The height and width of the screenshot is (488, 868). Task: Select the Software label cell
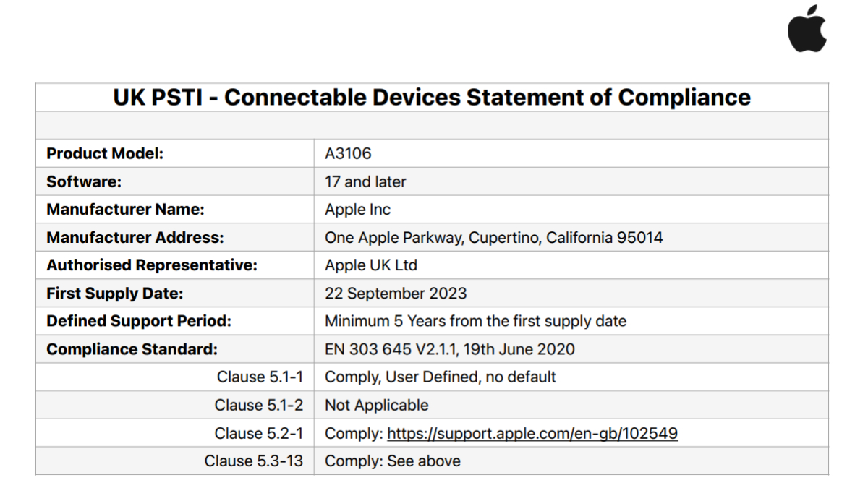pyautogui.click(x=84, y=181)
